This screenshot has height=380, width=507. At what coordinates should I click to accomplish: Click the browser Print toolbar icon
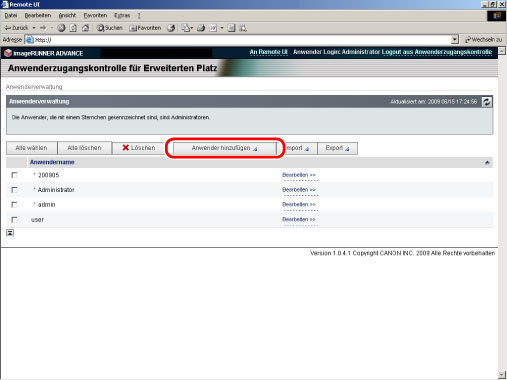201,28
